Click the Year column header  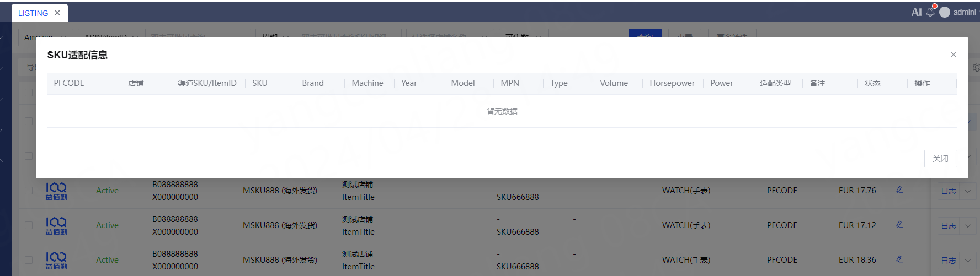click(409, 83)
